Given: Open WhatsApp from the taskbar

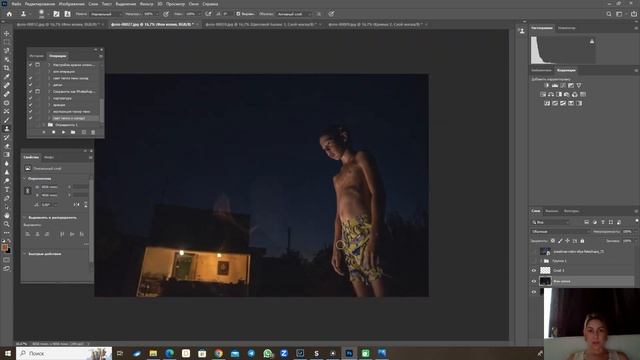Looking at the screenshot, I should tap(267, 353).
